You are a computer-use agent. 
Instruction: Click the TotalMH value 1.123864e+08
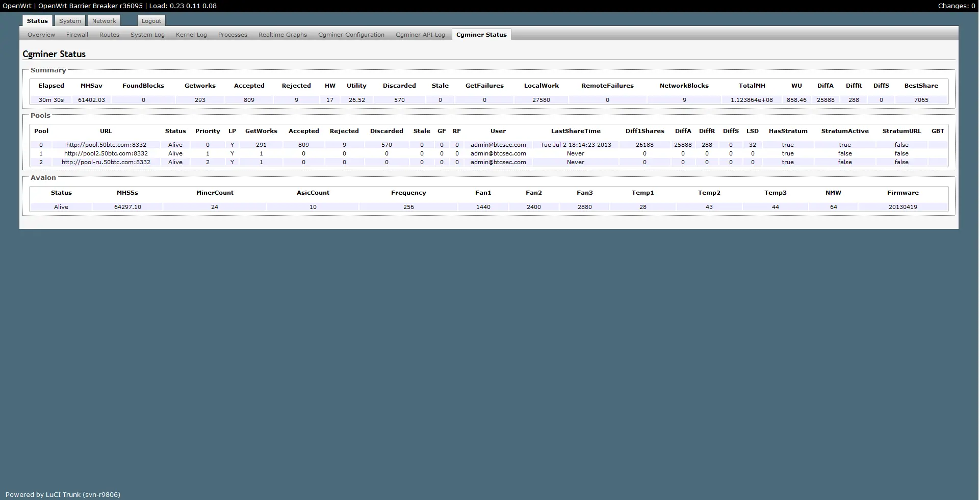point(752,100)
